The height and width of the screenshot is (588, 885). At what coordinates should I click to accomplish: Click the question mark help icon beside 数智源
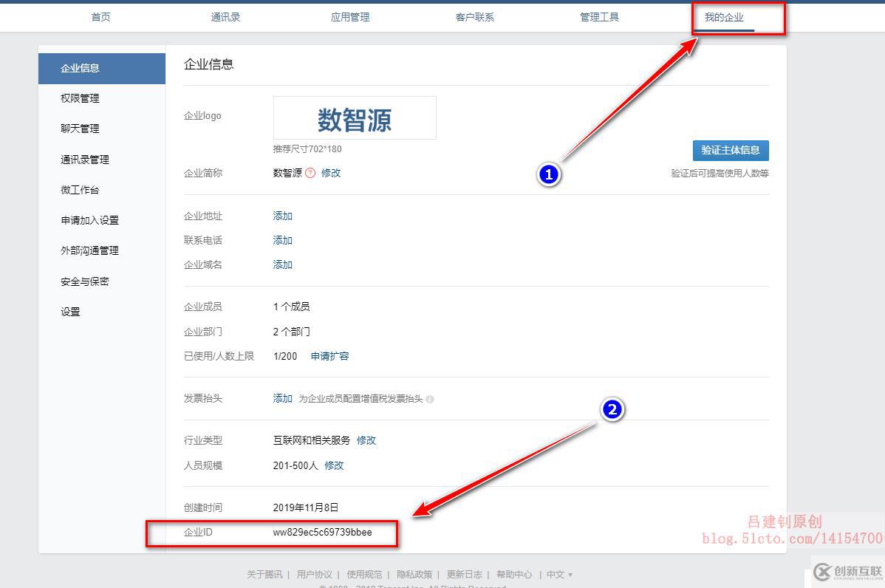[312, 171]
